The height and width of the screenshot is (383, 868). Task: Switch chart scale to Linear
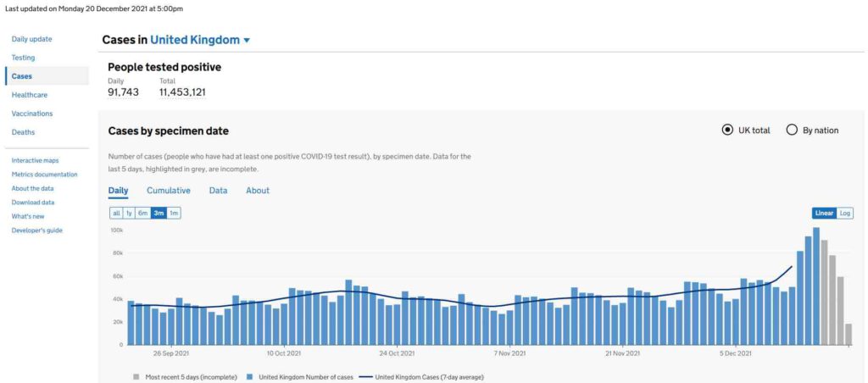[824, 213]
